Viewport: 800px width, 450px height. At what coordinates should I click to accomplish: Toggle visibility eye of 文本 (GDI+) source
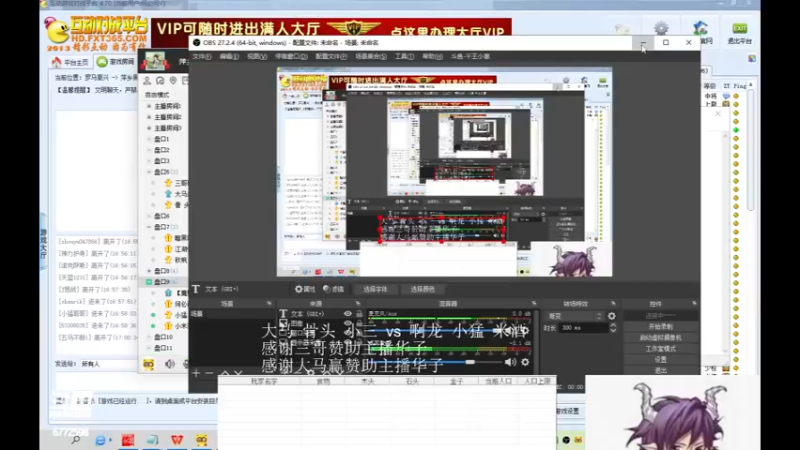pyautogui.click(x=347, y=314)
